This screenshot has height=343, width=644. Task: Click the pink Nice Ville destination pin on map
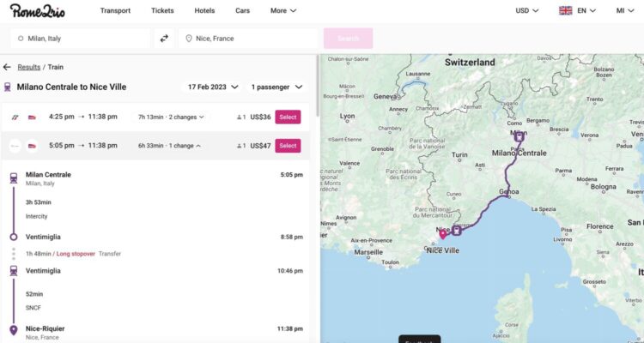click(443, 234)
